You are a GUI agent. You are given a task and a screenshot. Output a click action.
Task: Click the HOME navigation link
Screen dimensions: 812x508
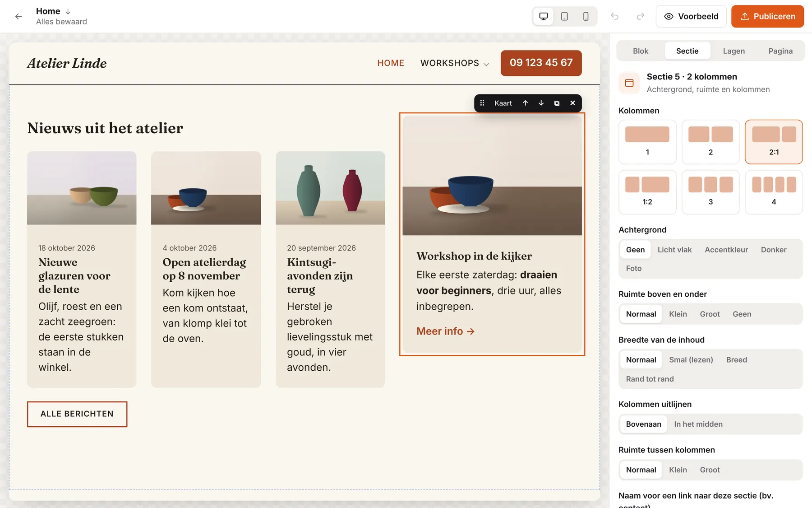click(391, 63)
